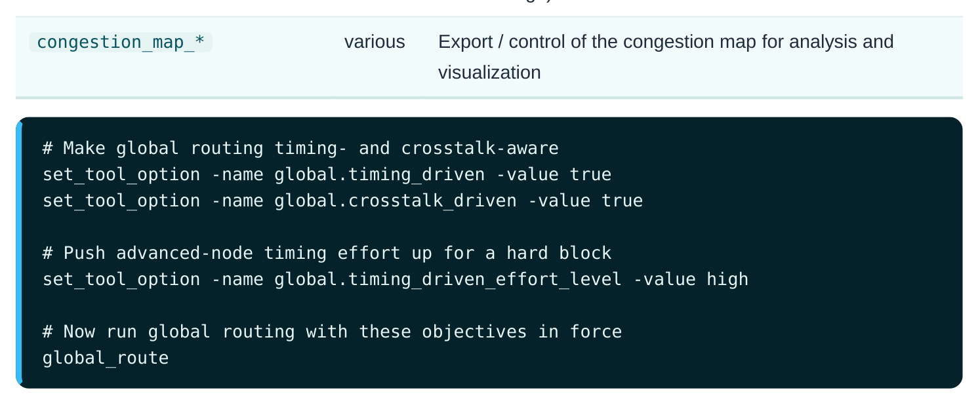Click the congestion_map_* option name
The width and height of the screenshot is (980, 405).
click(x=121, y=42)
